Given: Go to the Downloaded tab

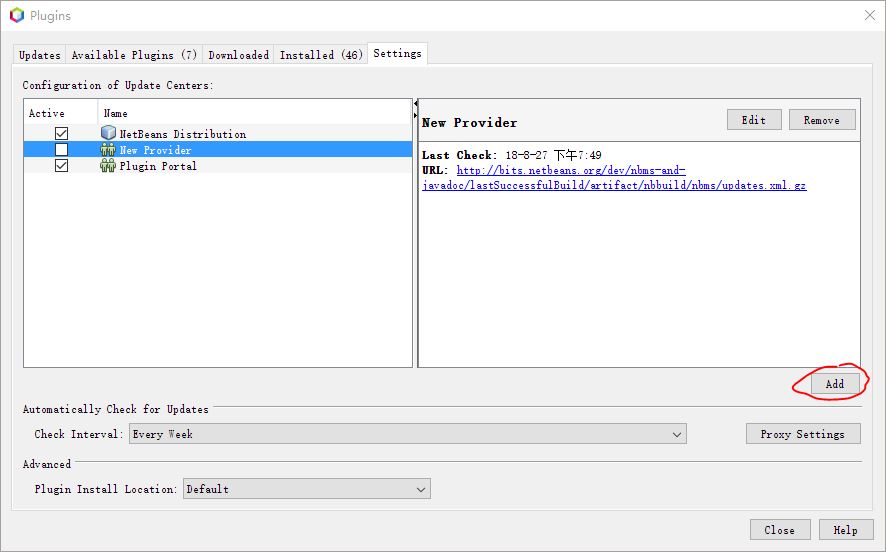Looking at the screenshot, I should (x=238, y=55).
